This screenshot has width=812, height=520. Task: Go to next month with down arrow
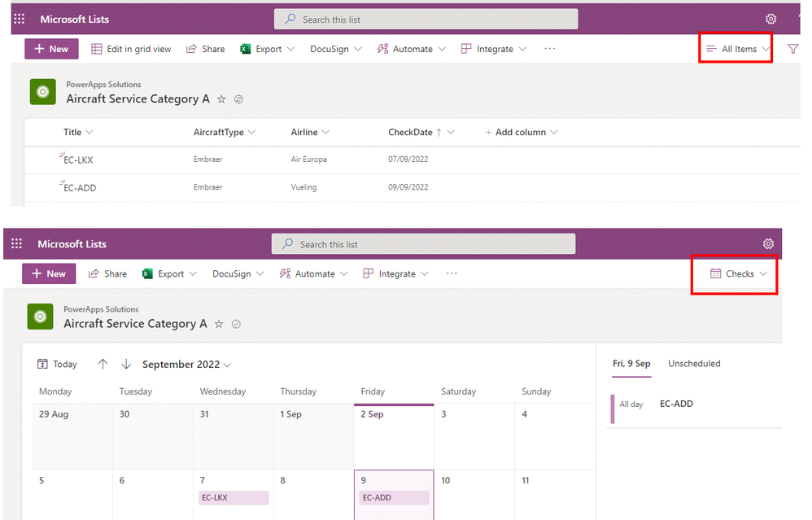126,364
